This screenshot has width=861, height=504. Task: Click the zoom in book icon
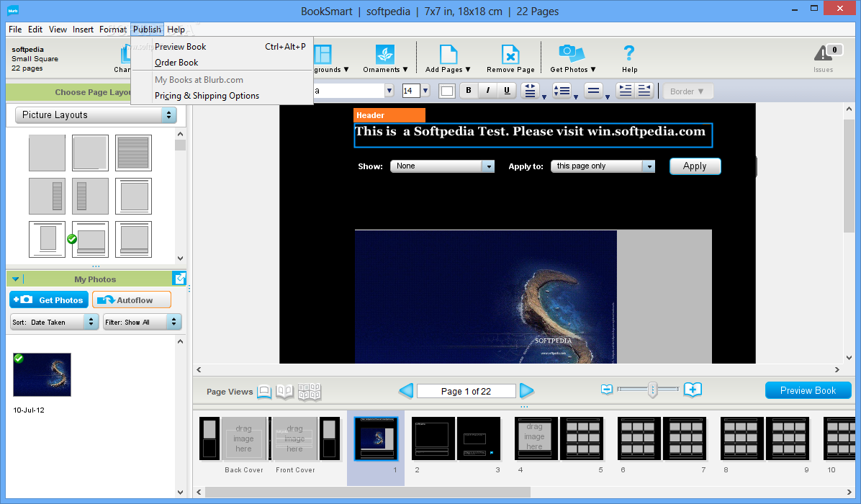click(x=693, y=390)
